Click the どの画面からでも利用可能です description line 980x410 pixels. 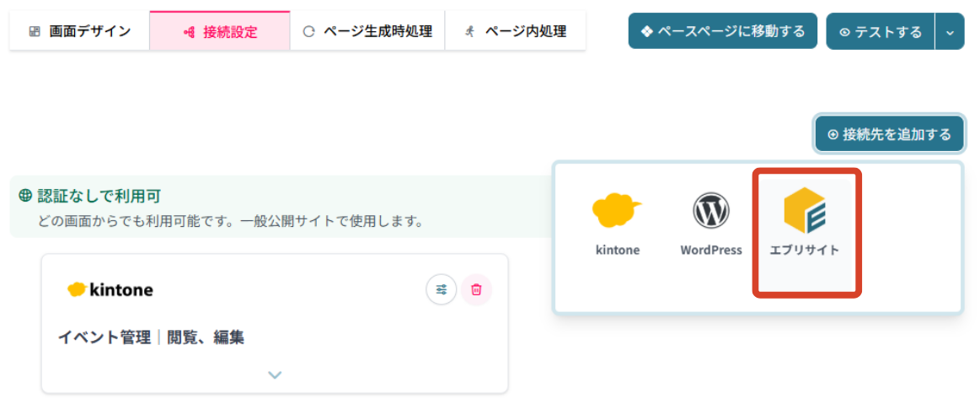click(x=229, y=222)
